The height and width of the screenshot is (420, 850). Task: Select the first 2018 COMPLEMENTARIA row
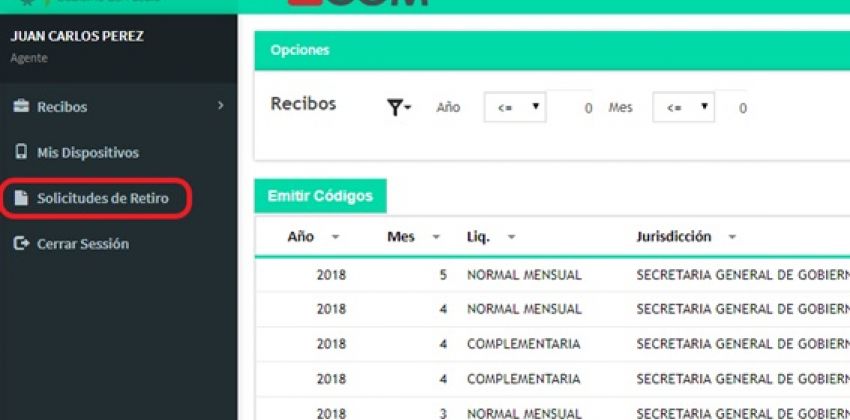coord(552,344)
